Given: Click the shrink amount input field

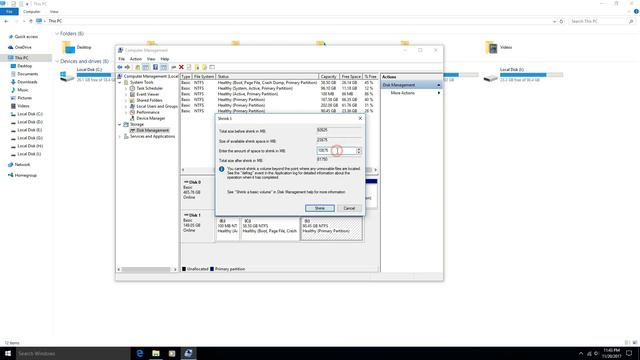Looking at the screenshot, I should point(336,151).
